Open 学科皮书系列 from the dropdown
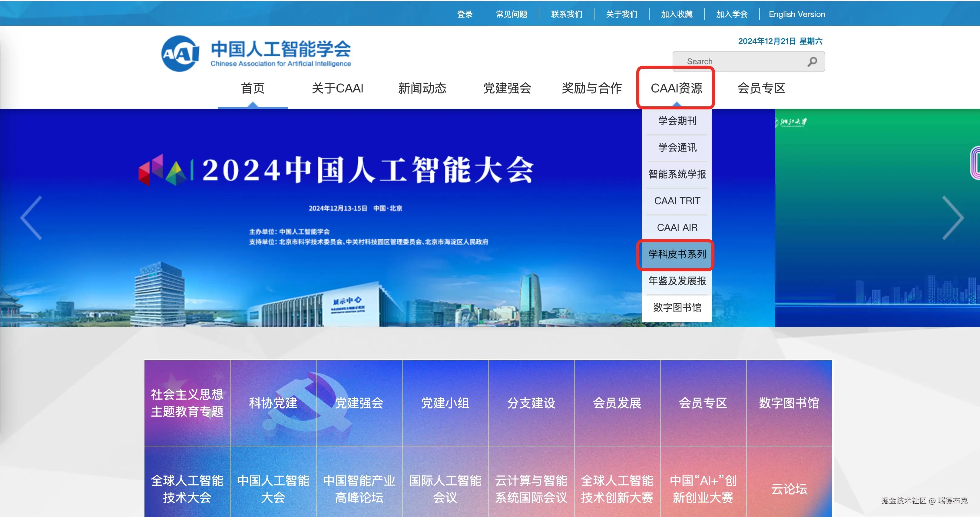980x517 pixels. pyautogui.click(x=677, y=254)
